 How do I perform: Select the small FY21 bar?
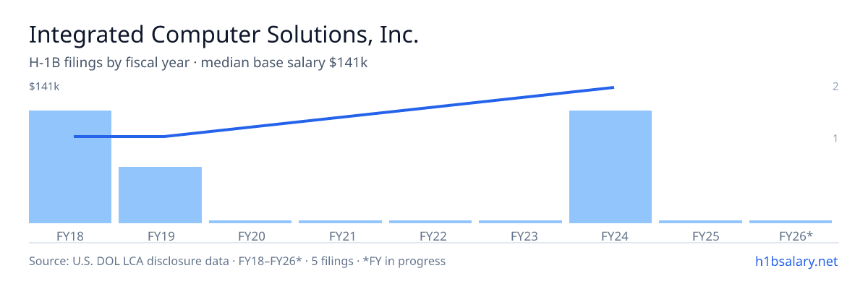pos(340,222)
